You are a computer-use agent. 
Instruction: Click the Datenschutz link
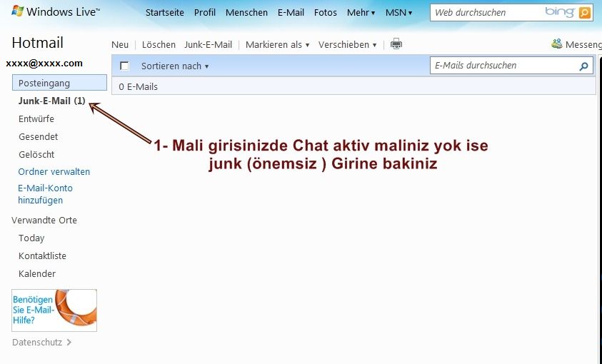point(41,343)
